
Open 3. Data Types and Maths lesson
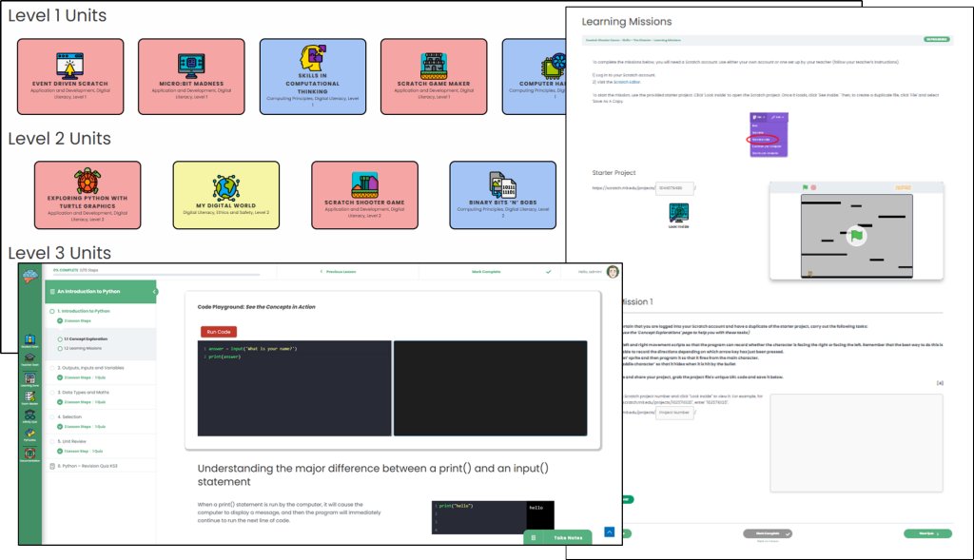84,393
